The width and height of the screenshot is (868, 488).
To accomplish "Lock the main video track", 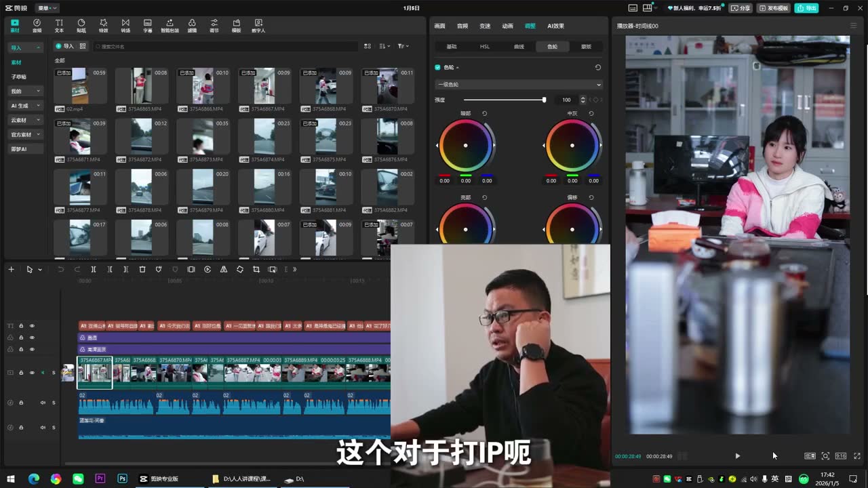I will click(x=21, y=373).
